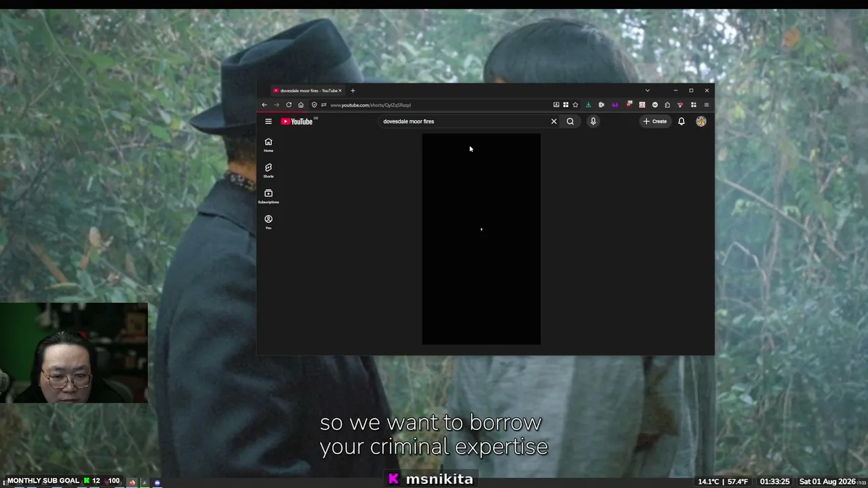Open Subscriptions in the YouTube sidebar
Image resolution: width=868 pixels, height=488 pixels.
point(269,196)
